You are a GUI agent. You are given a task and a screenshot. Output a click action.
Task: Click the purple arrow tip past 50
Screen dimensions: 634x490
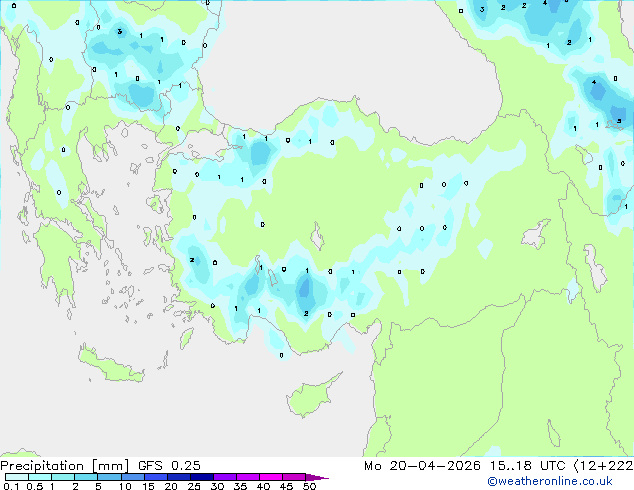[317, 477]
